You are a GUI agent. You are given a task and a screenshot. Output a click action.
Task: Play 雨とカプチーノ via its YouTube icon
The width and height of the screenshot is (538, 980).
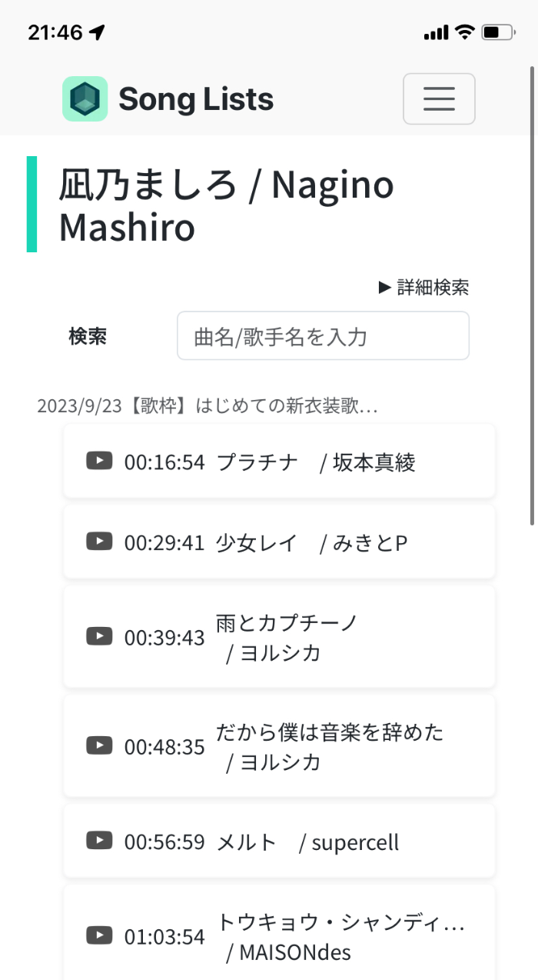[x=99, y=635]
